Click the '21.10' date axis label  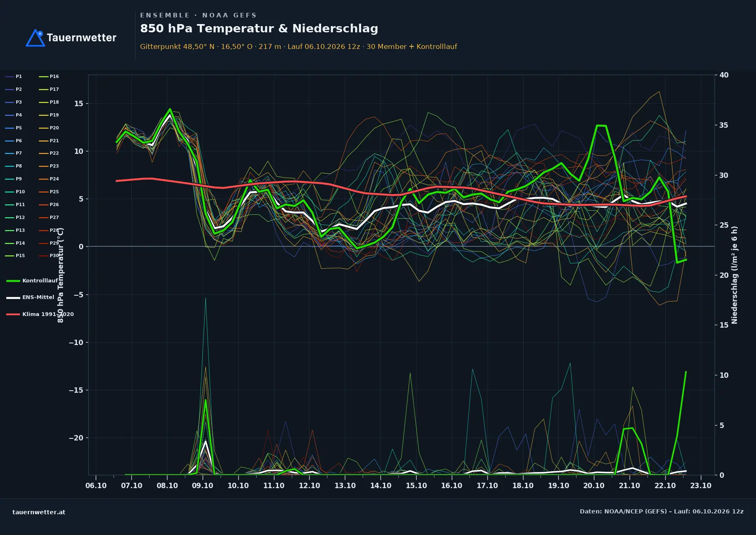[x=630, y=486]
